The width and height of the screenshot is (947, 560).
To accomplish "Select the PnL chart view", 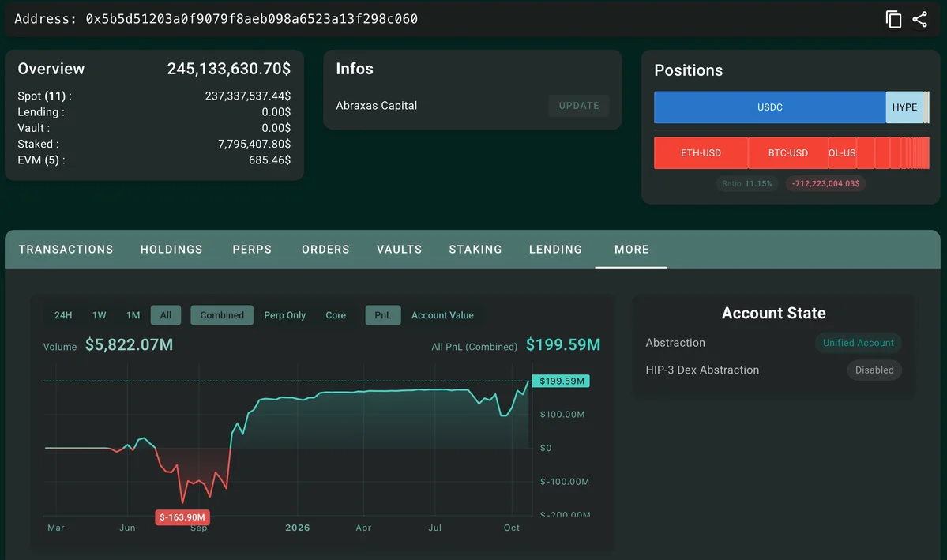I will click(x=383, y=315).
